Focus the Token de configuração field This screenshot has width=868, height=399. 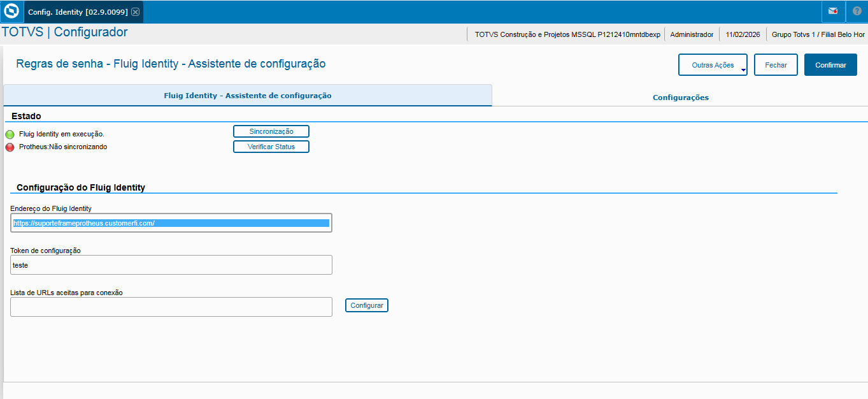tap(171, 265)
